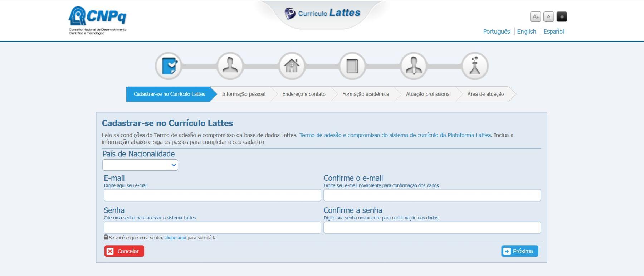Focus the Senha password field
The image size is (644, 276).
click(x=213, y=227)
